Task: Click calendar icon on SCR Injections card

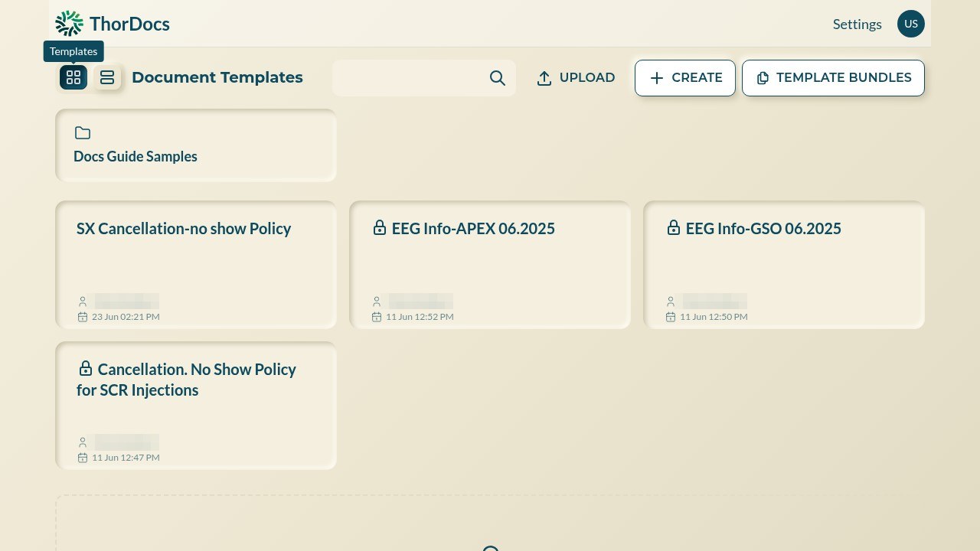Action: click(x=83, y=458)
